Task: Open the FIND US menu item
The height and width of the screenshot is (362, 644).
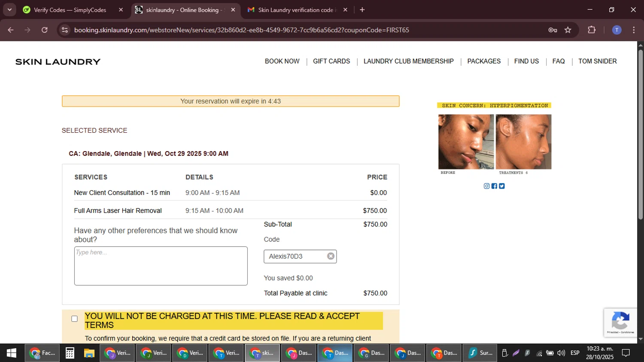Action: click(526, 61)
